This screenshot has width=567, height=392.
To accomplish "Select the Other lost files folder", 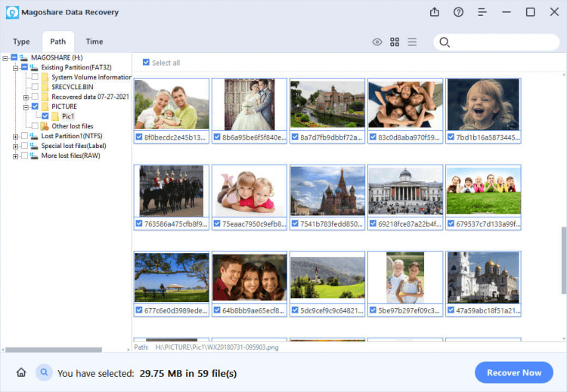I will pos(72,126).
